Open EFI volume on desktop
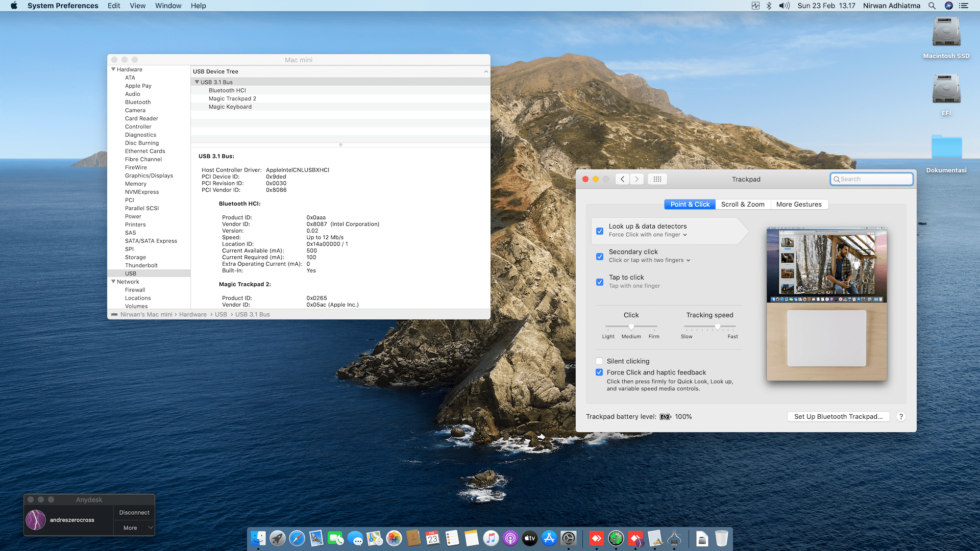This screenshot has height=551, width=980. point(946,95)
